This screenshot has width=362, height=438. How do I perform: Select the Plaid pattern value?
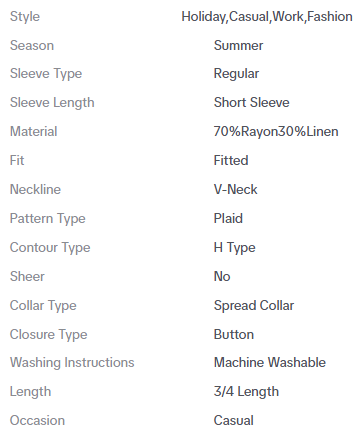coord(228,218)
